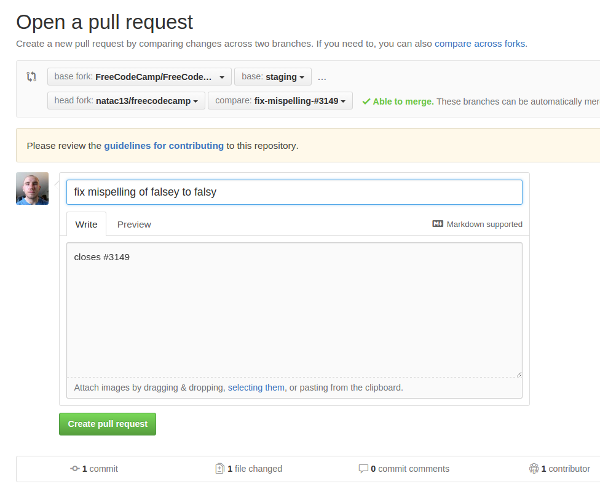Click the user avatar thumbnail

33,189
